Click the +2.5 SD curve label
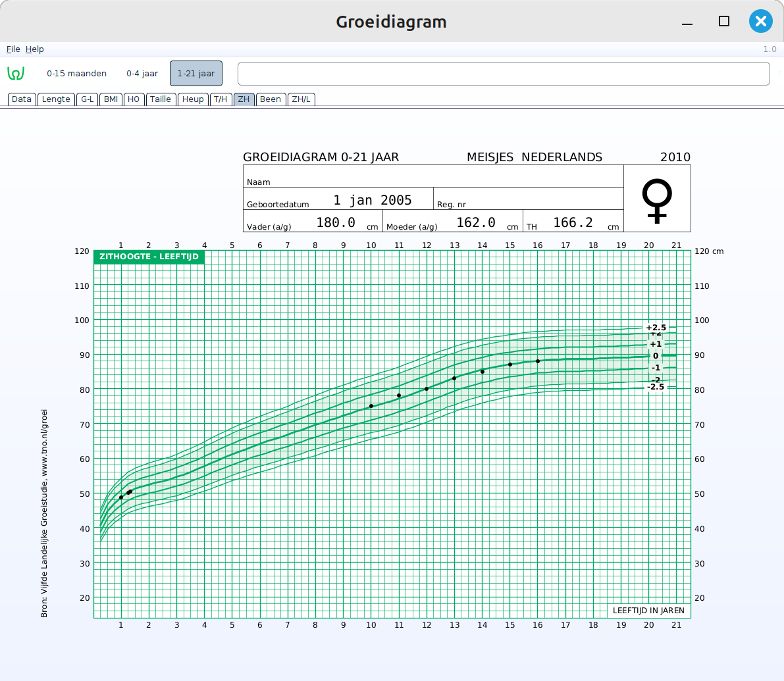The width and height of the screenshot is (784, 681). [656, 328]
